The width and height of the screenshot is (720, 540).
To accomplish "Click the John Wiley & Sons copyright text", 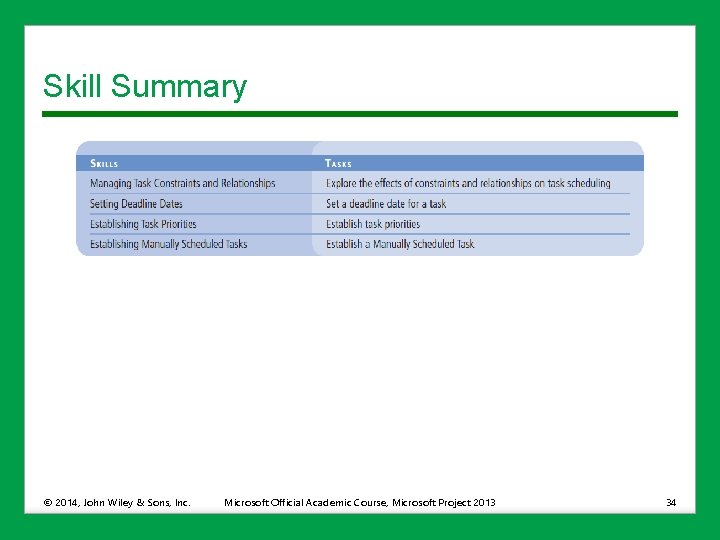I will click(x=117, y=502).
